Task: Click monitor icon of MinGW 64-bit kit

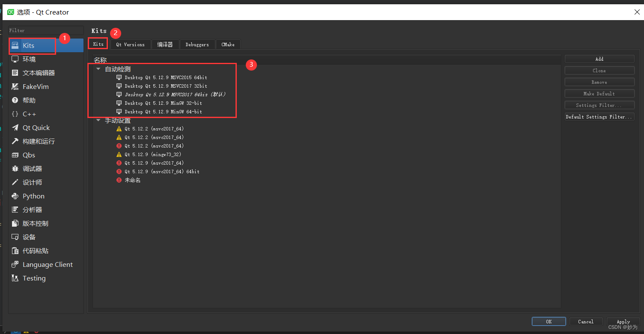Action: (x=119, y=112)
